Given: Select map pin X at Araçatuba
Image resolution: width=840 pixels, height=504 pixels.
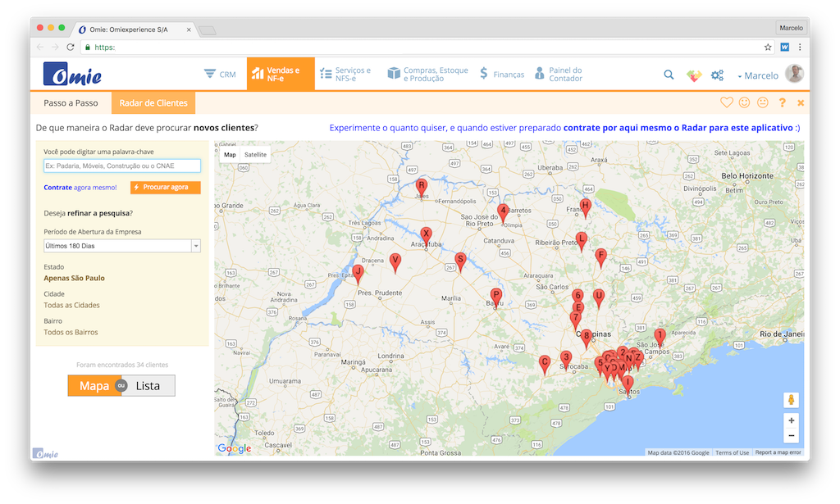Looking at the screenshot, I should [x=426, y=237].
